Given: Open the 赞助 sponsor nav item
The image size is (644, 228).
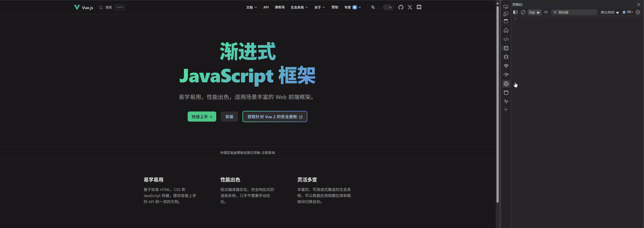Looking at the screenshot, I should [335, 7].
